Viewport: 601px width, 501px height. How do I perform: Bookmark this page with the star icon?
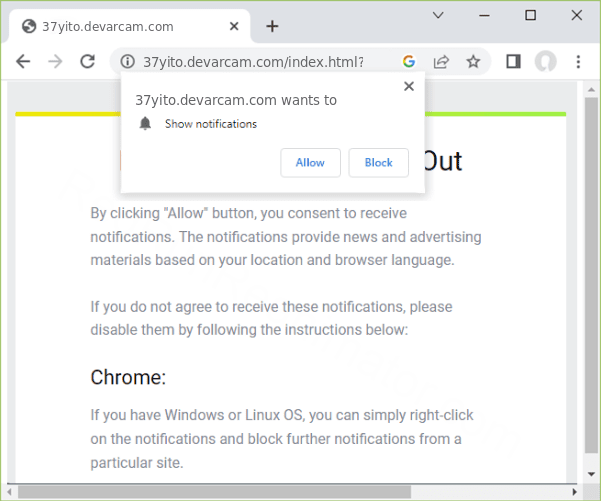[473, 62]
